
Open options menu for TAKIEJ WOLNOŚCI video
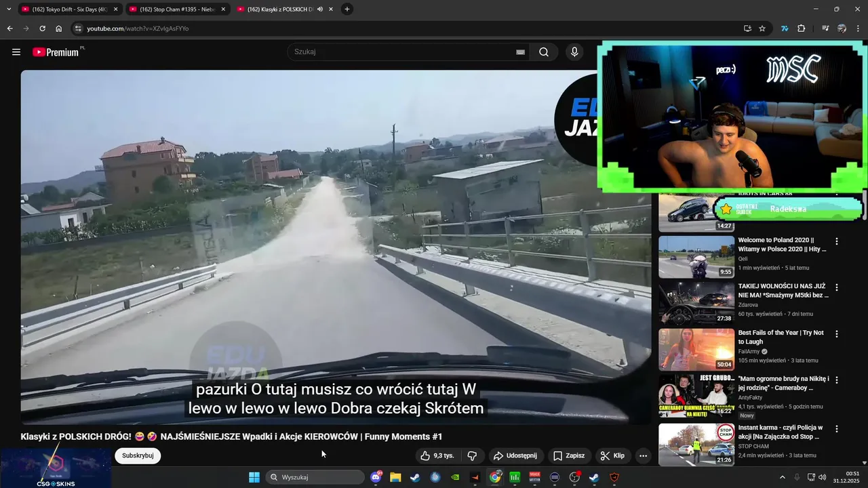[837, 287]
